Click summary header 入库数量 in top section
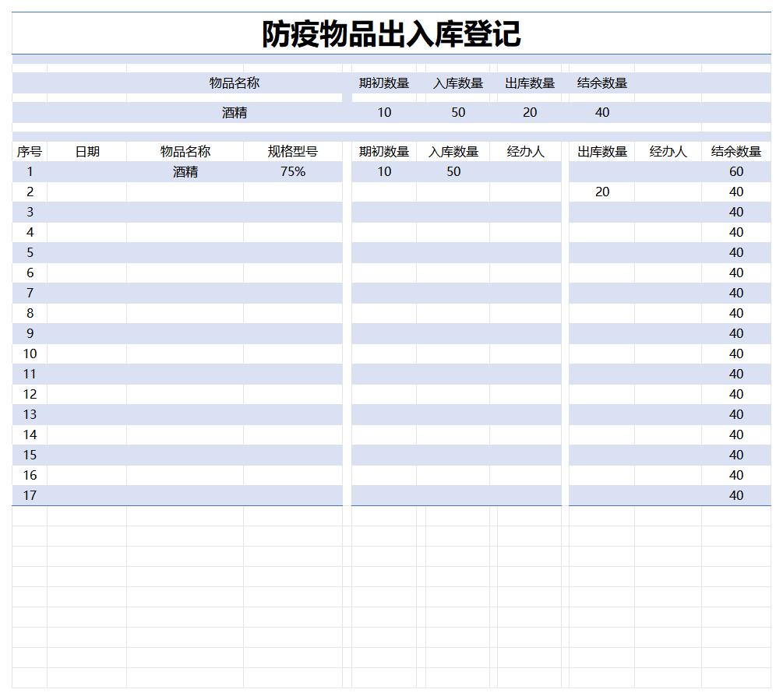 [458, 83]
